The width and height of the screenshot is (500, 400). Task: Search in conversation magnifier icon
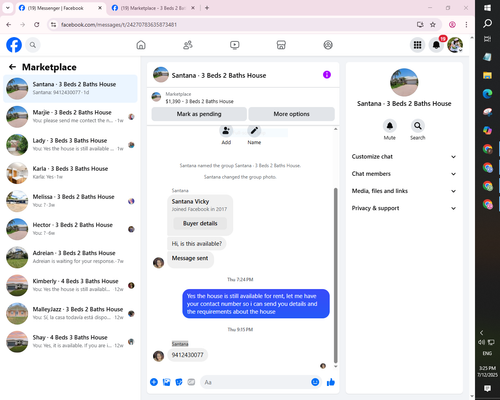[x=418, y=126]
